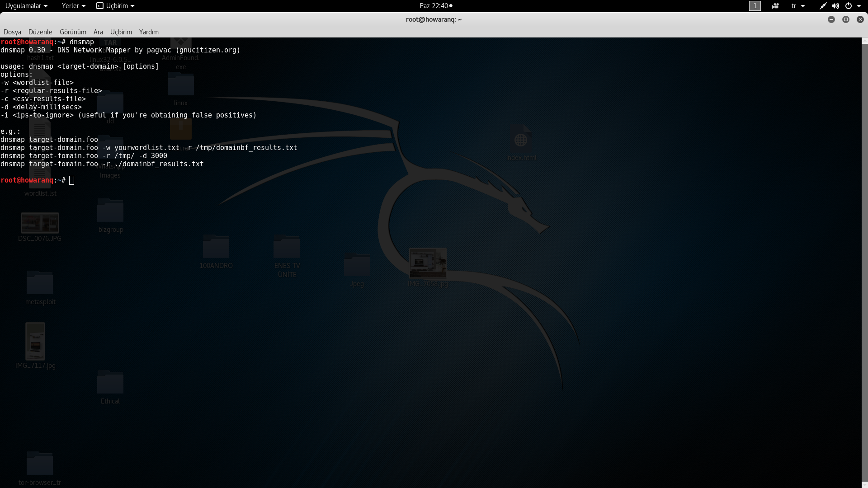Click the 'dnsmap target-domain.foo' example line
Viewport: 868px width, 488px height.
point(49,140)
